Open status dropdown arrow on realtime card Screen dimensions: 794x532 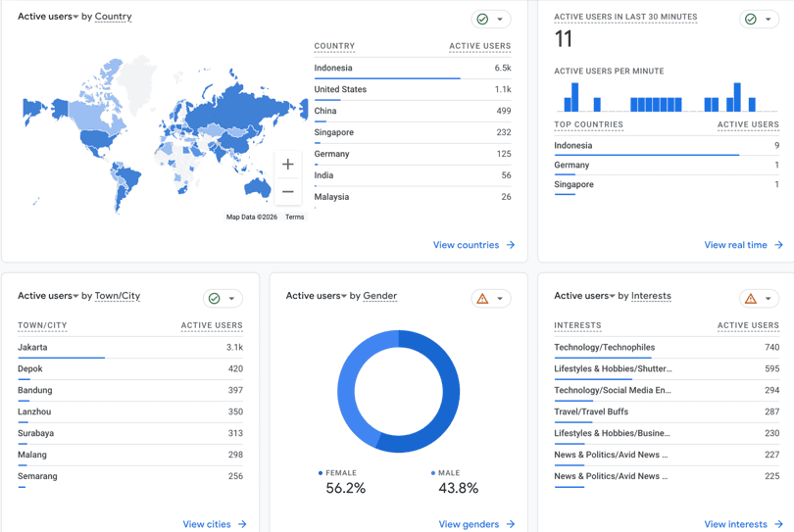[x=769, y=20]
